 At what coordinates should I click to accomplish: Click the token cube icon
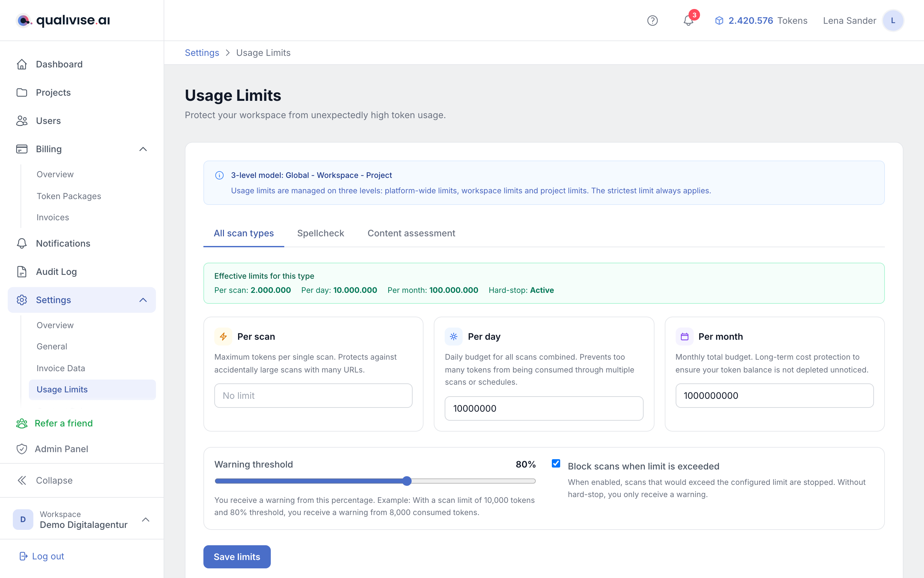pyautogui.click(x=719, y=21)
